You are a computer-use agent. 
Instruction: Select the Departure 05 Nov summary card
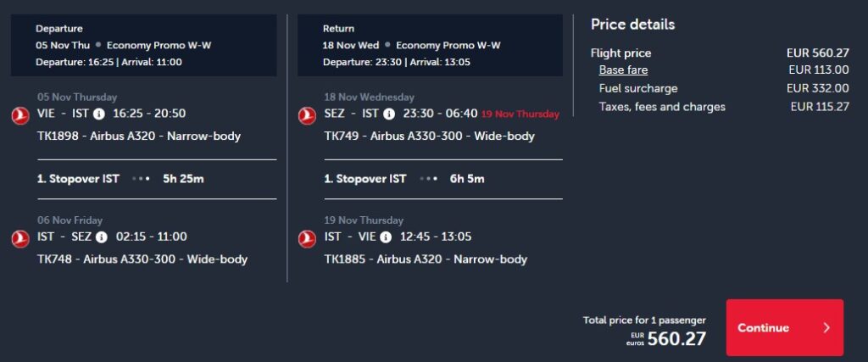[x=143, y=44]
